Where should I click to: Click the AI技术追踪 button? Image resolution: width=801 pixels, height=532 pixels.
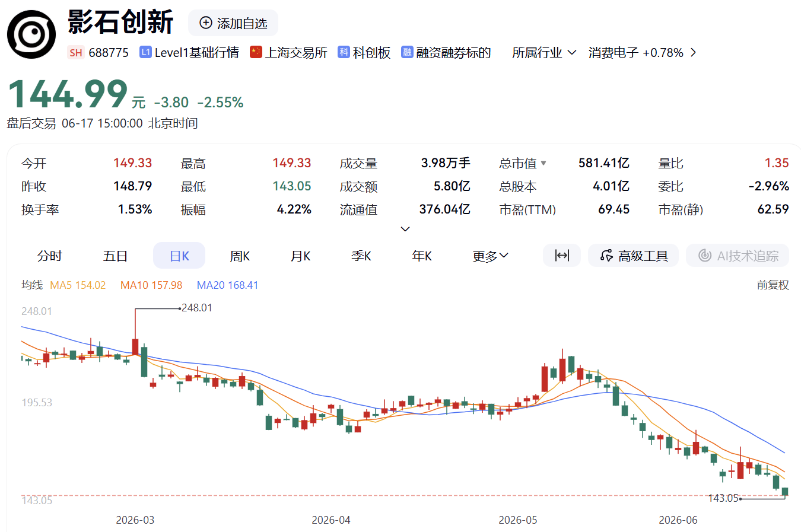[x=738, y=256]
